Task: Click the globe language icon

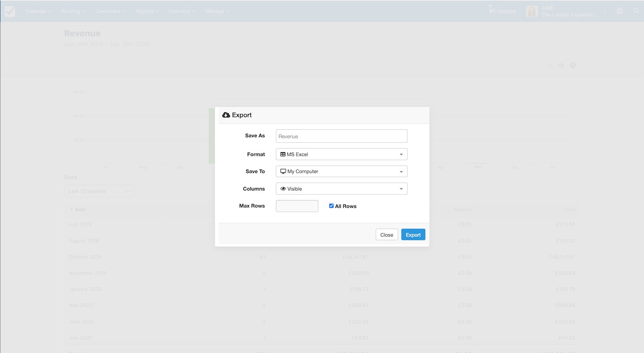Action: pyautogui.click(x=619, y=11)
